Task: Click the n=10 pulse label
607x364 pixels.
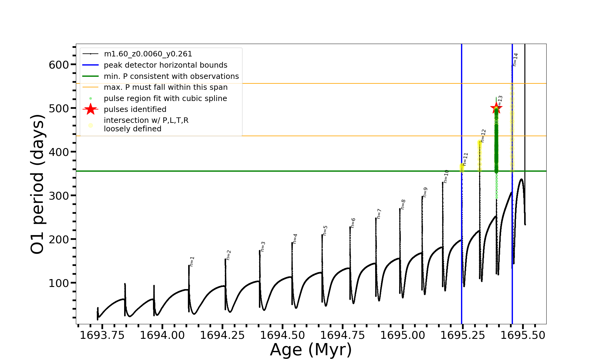Action: 446,176
